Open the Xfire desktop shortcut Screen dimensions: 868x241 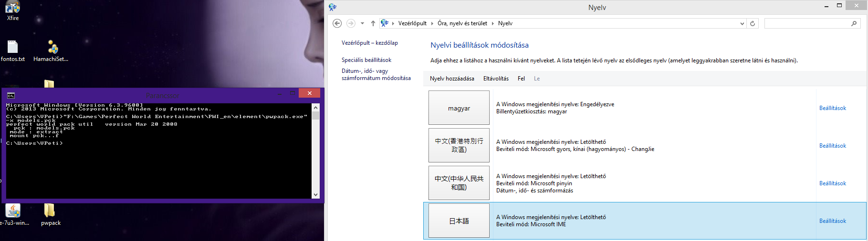[x=13, y=8]
